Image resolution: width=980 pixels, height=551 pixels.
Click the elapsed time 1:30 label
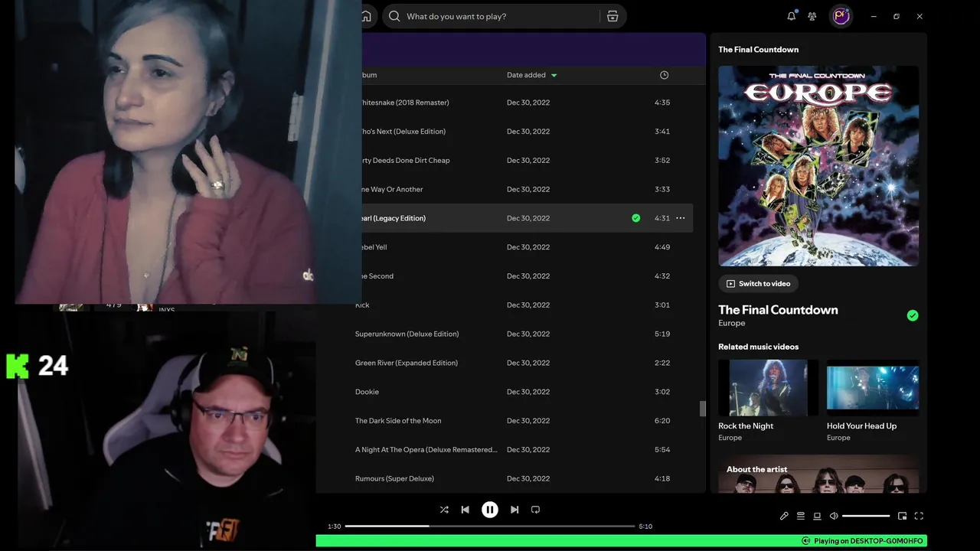(x=335, y=527)
